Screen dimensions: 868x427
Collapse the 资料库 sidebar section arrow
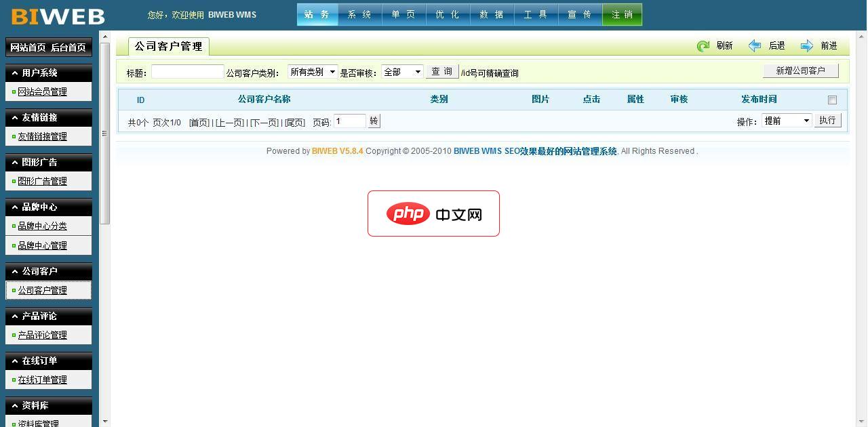point(16,405)
